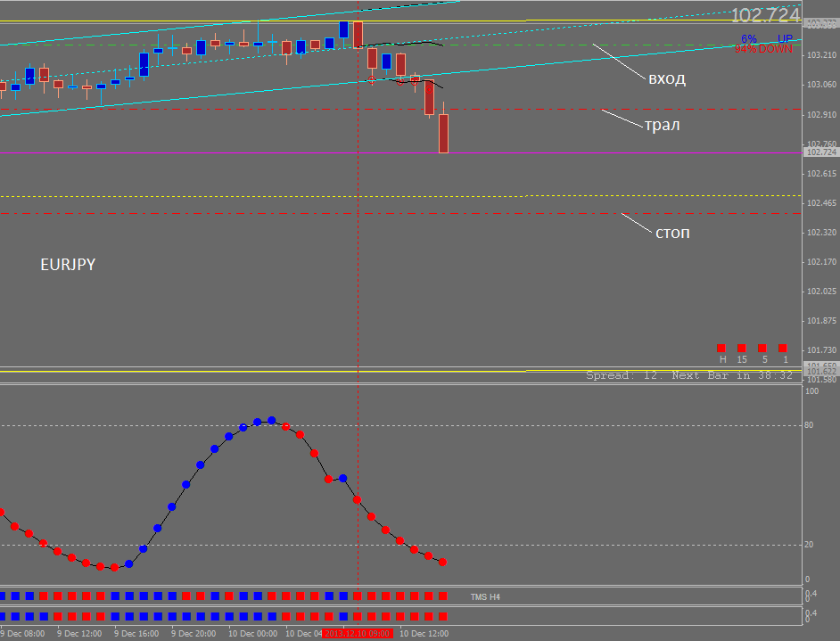The width and height of the screenshot is (840, 641).
Task: Click the last red dot of the oscillator curve
Action: pyautogui.click(x=442, y=563)
